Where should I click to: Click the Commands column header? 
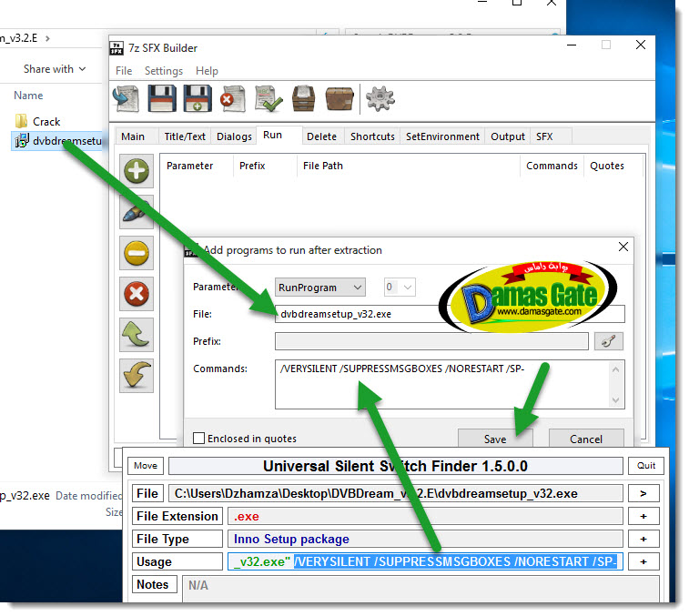552,166
